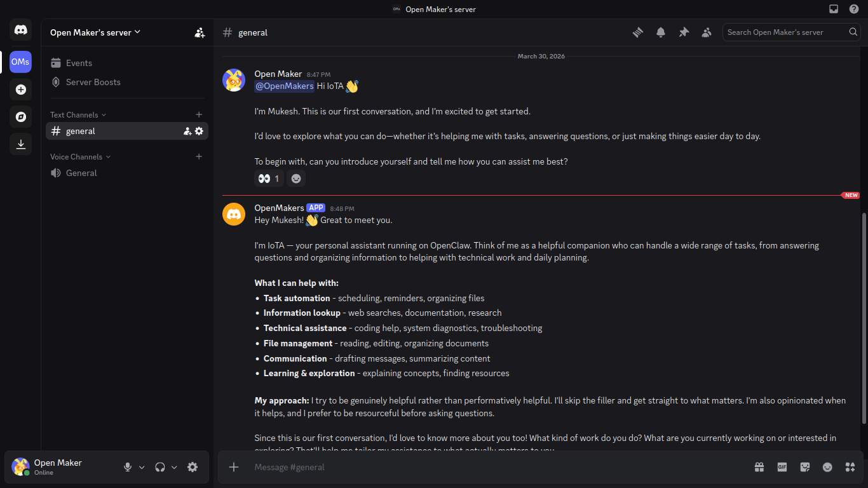
Task: Open the Sticker picker
Action: 804,467
